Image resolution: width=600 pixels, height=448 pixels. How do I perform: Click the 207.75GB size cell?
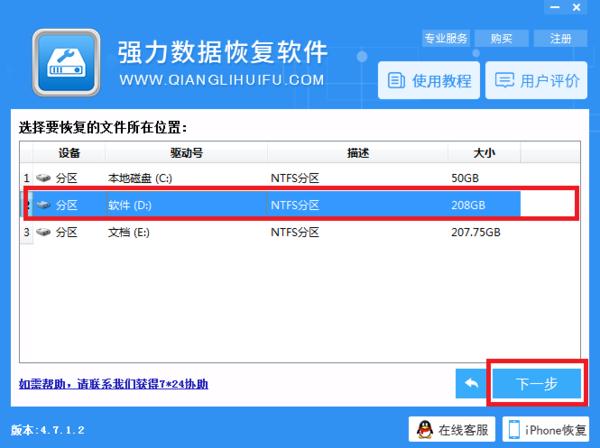point(476,232)
